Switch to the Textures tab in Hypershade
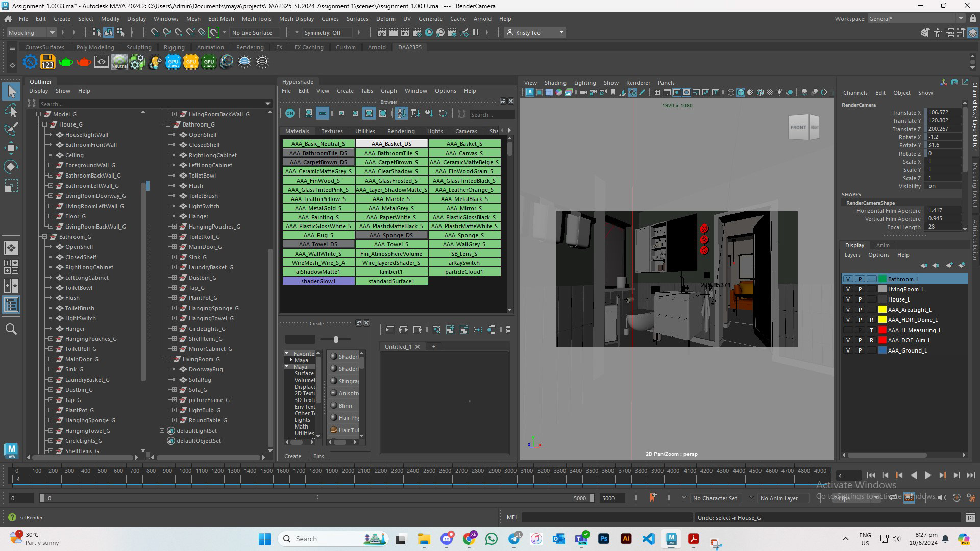This screenshot has height=551, width=980. pyautogui.click(x=332, y=131)
